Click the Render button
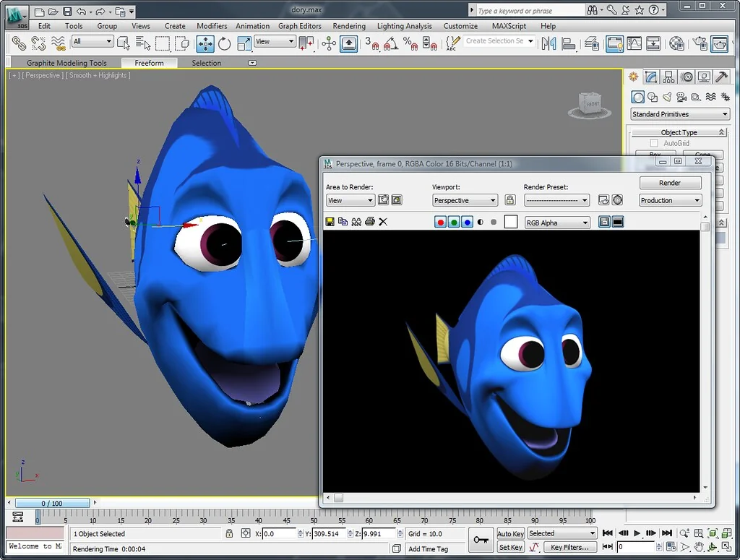Image resolution: width=740 pixels, height=560 pixels. point(670,183)
